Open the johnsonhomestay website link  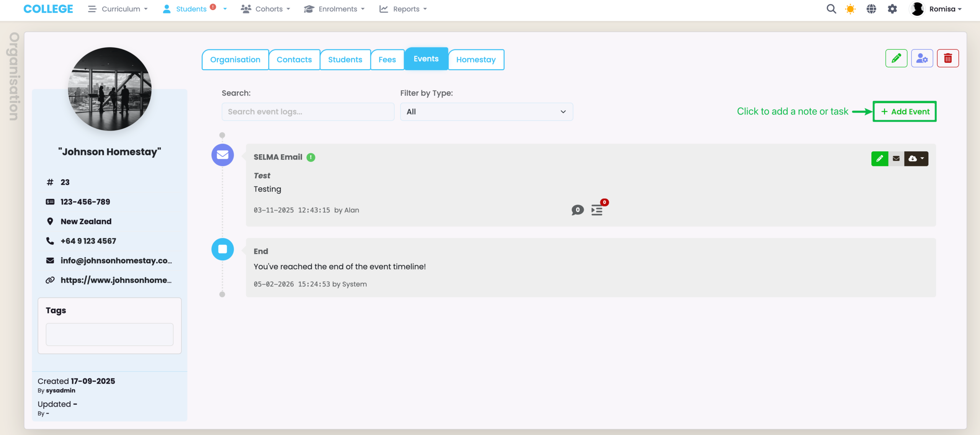click(116, 280)
